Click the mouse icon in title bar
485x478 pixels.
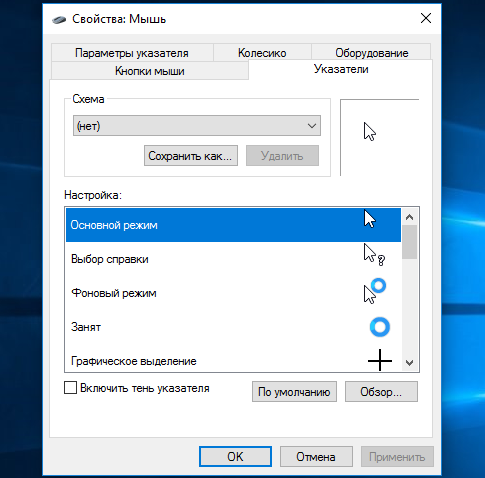59,20
